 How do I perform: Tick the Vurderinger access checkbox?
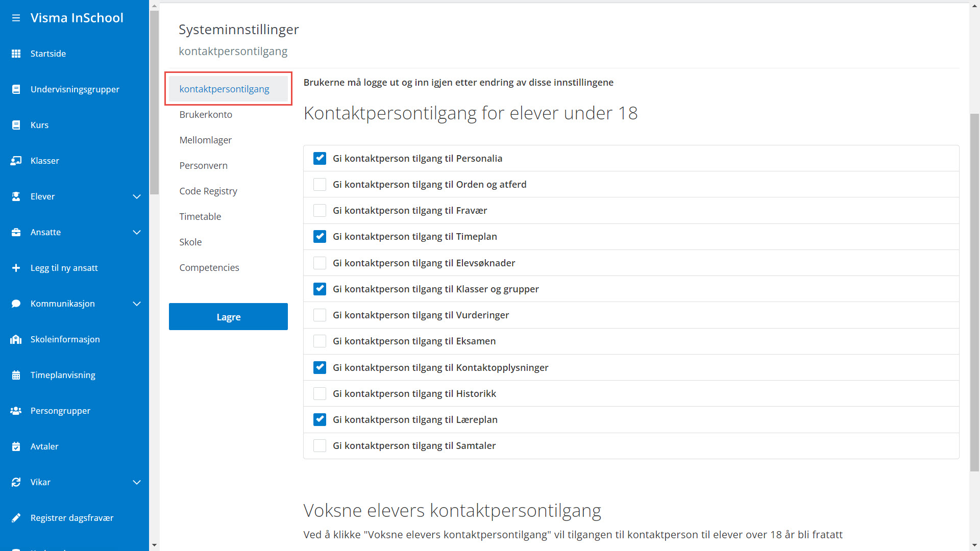(x=320, y=315)
